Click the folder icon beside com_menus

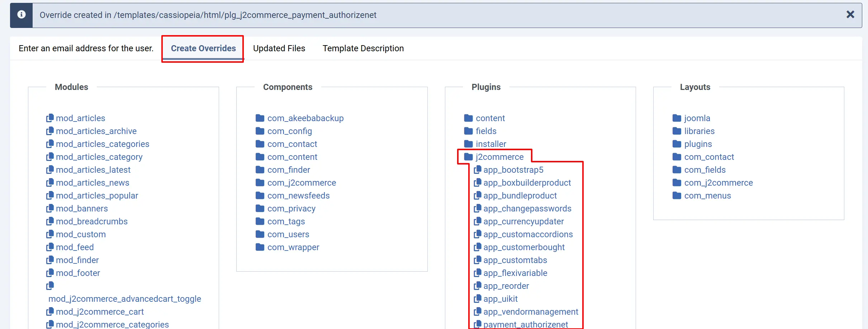click(x=677, y=195)
